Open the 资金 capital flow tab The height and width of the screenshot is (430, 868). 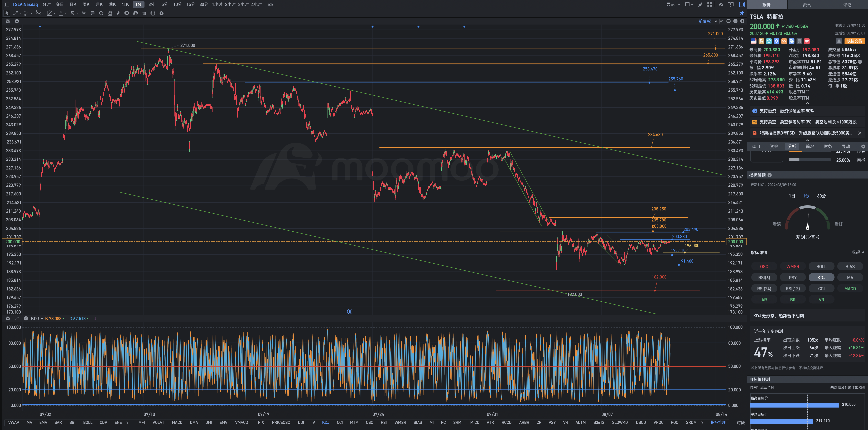(x=774, y=146)
